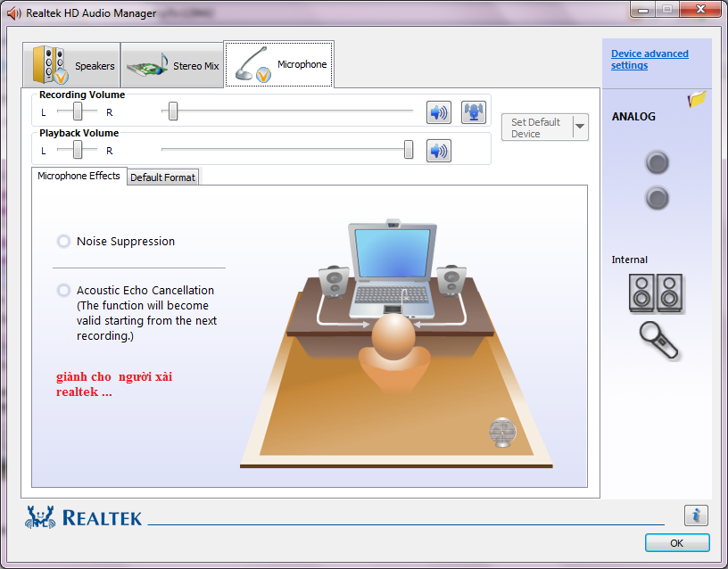
Task: Click the fan icon in the room illustration
Action: tap(502, 432)
